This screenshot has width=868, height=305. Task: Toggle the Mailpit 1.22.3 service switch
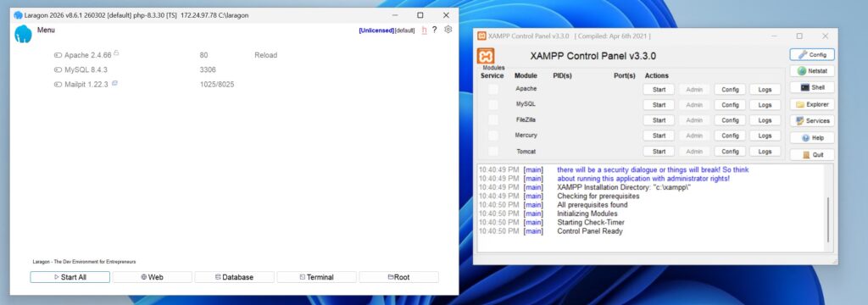click(58, 85)
